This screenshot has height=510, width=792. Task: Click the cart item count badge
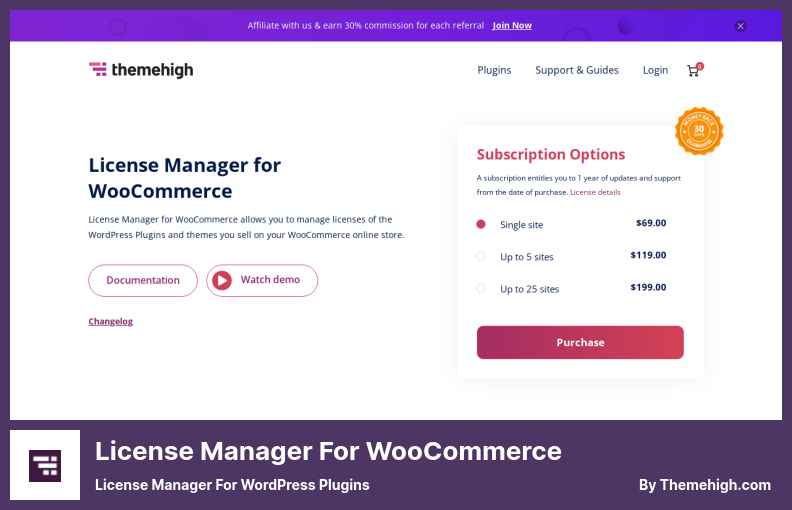pos(700,66)
